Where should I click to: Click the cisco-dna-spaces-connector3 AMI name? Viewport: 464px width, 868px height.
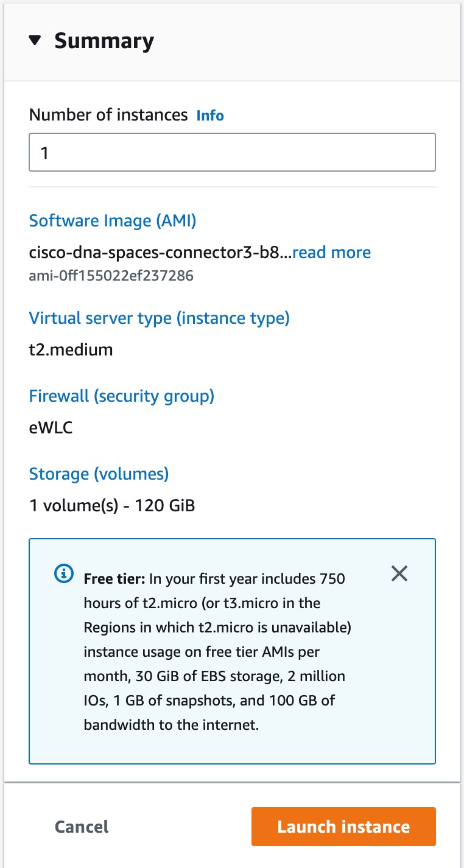click(x=160, y=253)
